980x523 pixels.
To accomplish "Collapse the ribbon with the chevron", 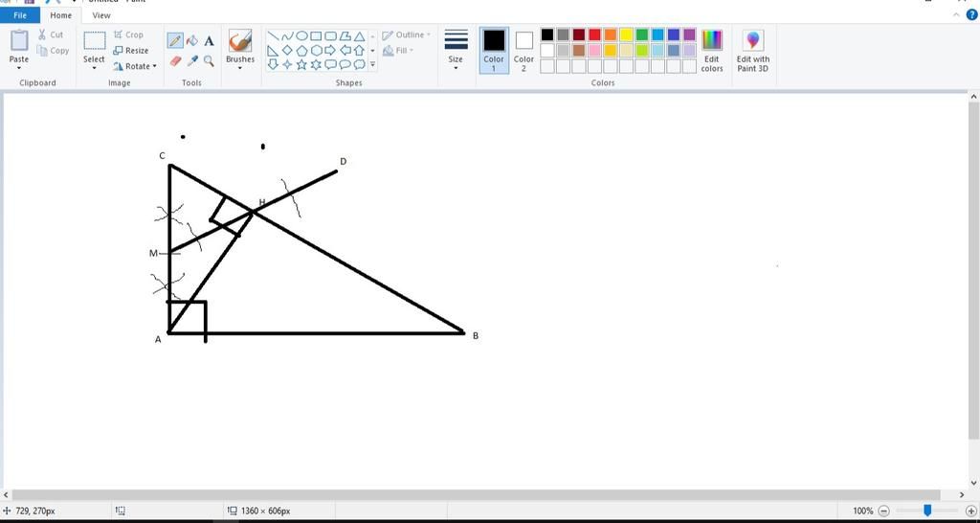I will 957,15.
